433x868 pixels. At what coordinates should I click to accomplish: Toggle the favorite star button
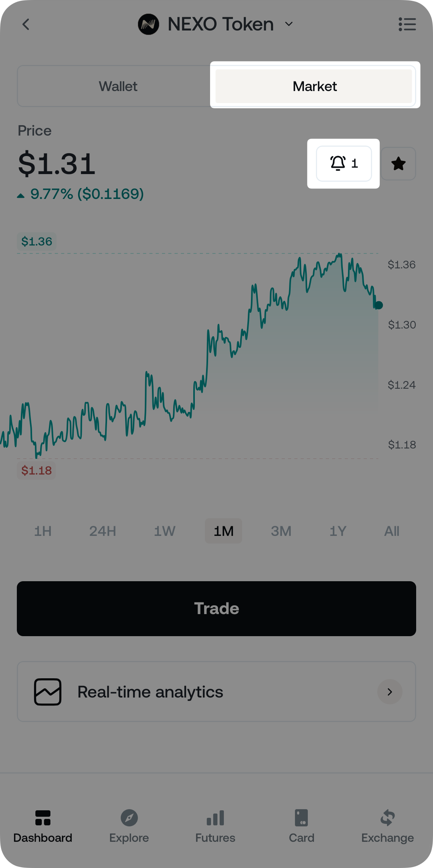tap(398, 164)
